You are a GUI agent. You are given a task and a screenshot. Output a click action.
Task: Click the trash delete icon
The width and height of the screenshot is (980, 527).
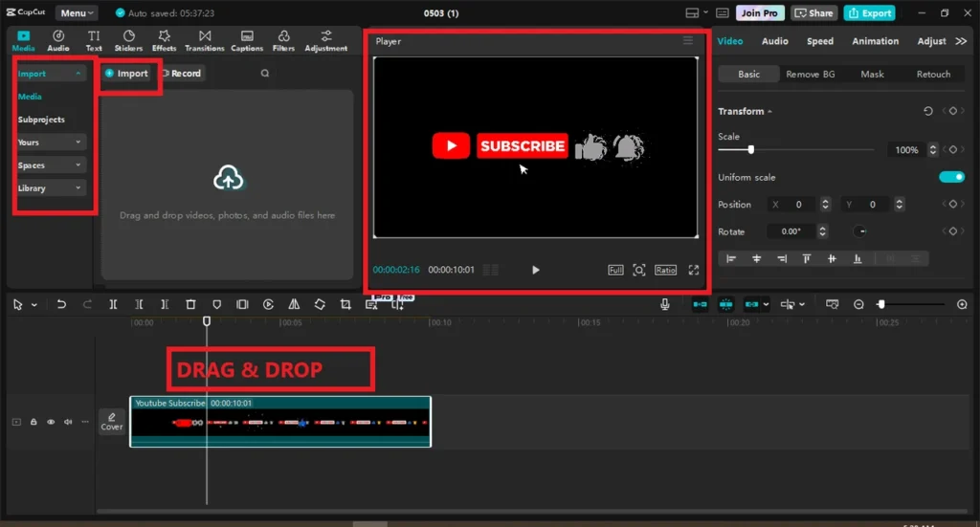[x=190, y=304]
